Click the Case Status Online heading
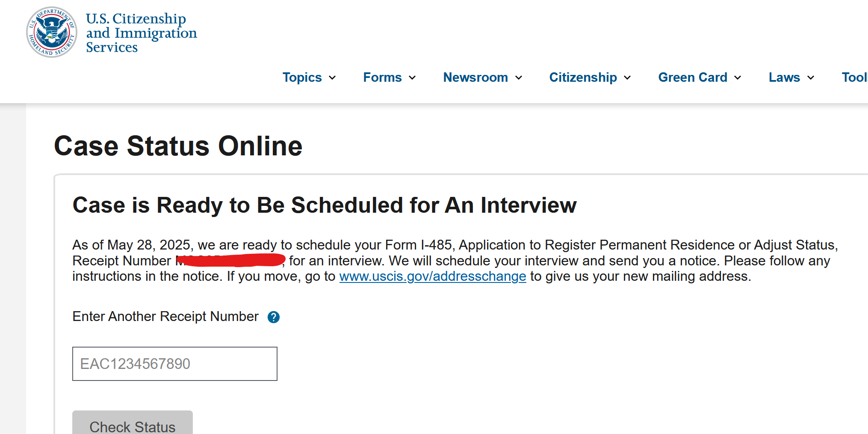 178,146
